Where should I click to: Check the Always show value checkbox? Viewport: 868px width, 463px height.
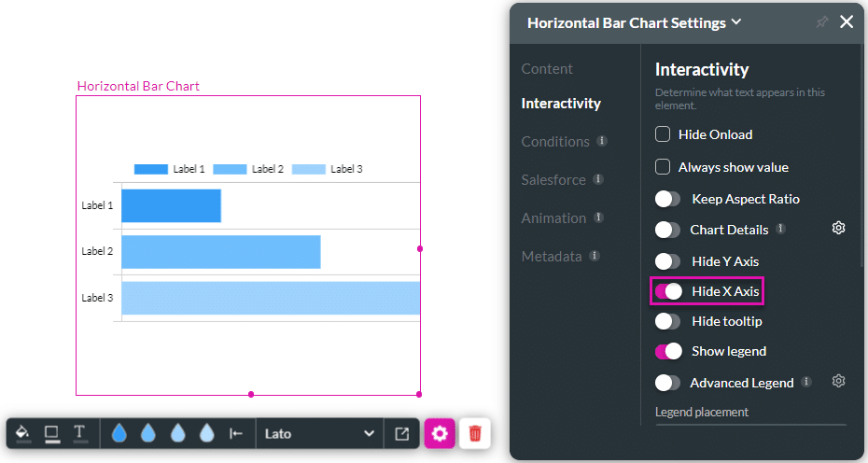663,167
